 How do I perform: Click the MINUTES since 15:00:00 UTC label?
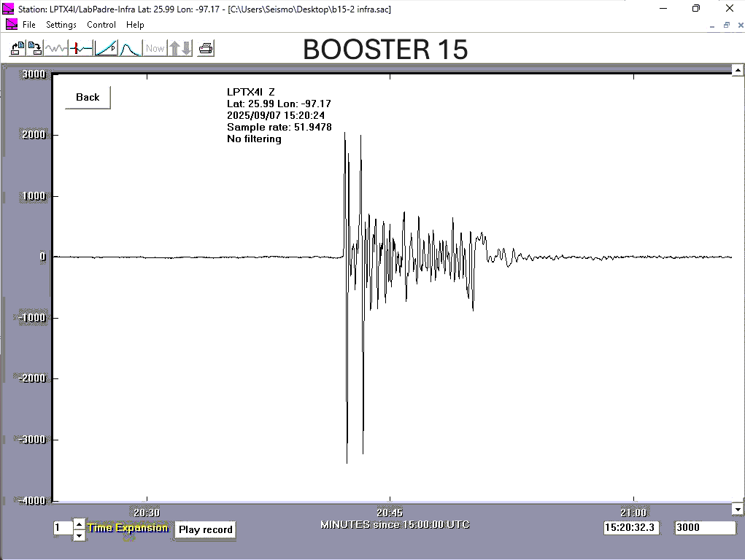395,525
